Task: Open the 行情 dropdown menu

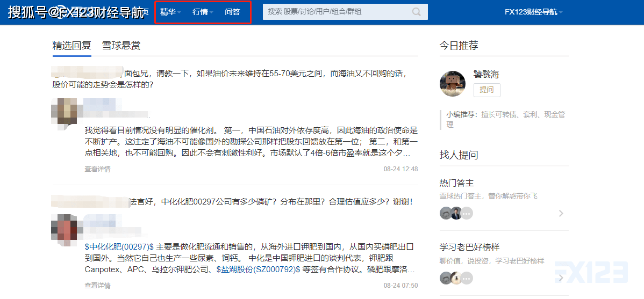Action: coord(203,12)
